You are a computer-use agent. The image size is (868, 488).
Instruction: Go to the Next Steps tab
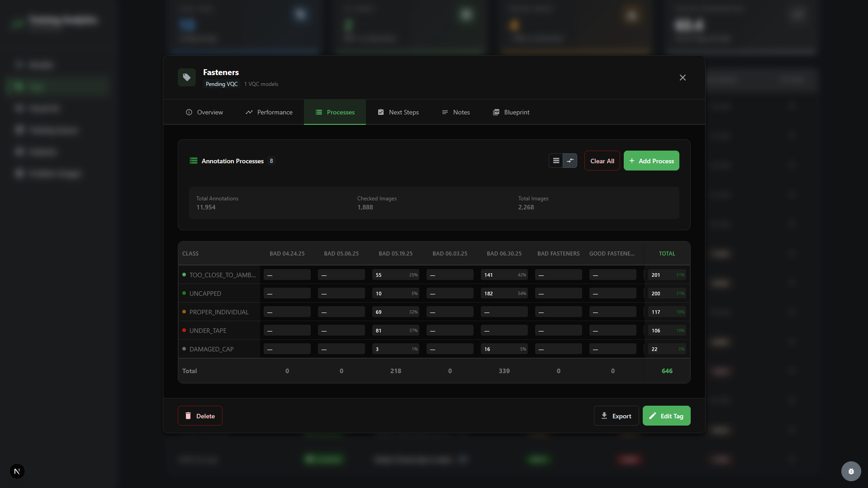(398, 112)
